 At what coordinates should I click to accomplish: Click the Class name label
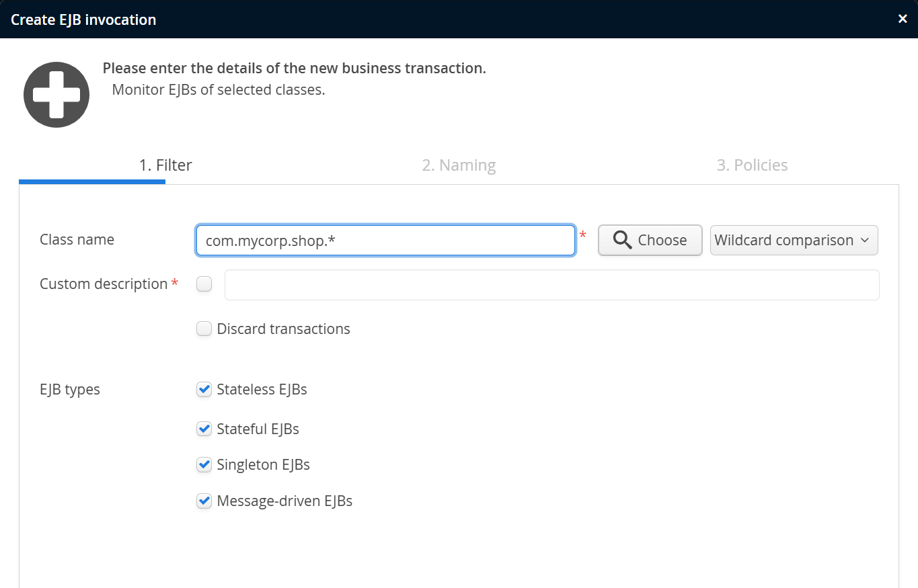coord(77,240)
